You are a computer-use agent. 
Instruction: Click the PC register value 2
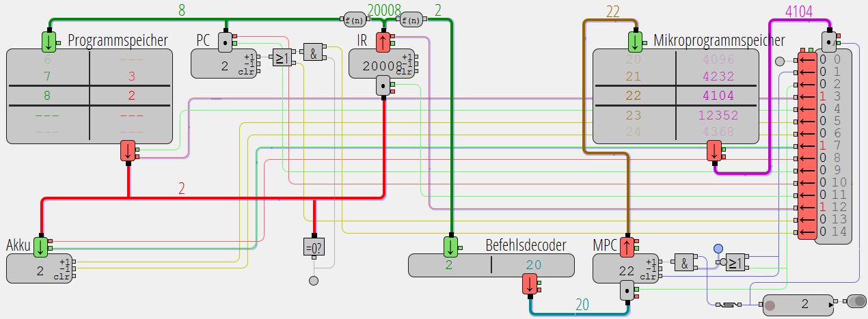(x=205, y=67)
